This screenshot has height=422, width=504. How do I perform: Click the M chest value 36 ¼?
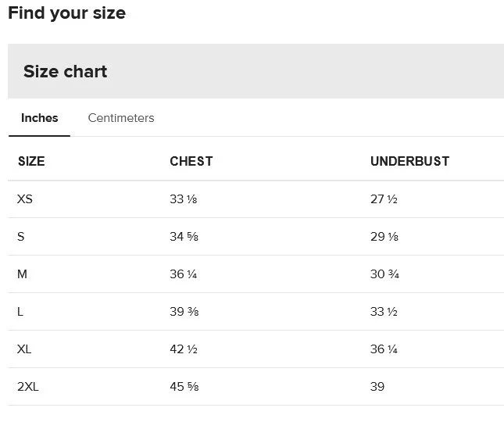click(184, 274)
